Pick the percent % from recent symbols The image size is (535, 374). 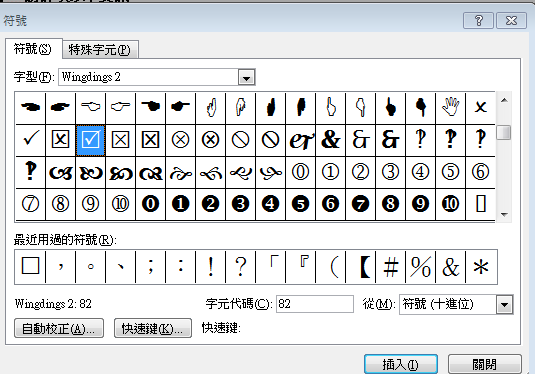(x=421, y=267)
